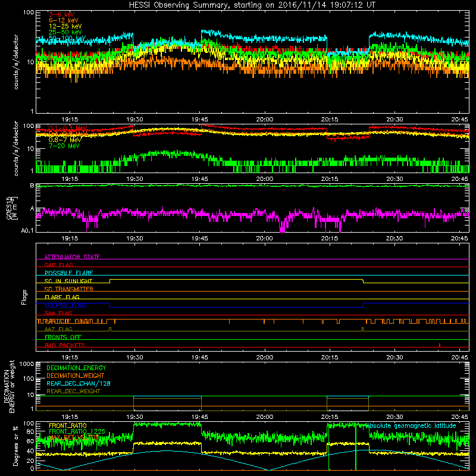Viewport: 476px width, 476px height.
Task: Click the HESSI Observing Summary plot title
Action: (252, 5)
